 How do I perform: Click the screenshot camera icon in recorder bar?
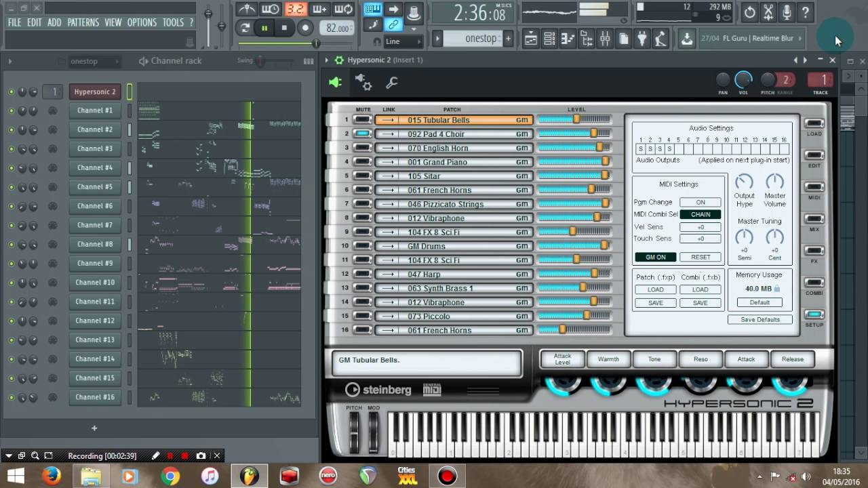pos(201,456)
